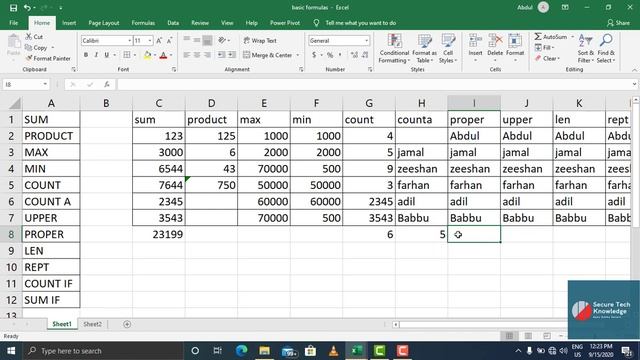Click the Copy icon

tap(29, 47)
